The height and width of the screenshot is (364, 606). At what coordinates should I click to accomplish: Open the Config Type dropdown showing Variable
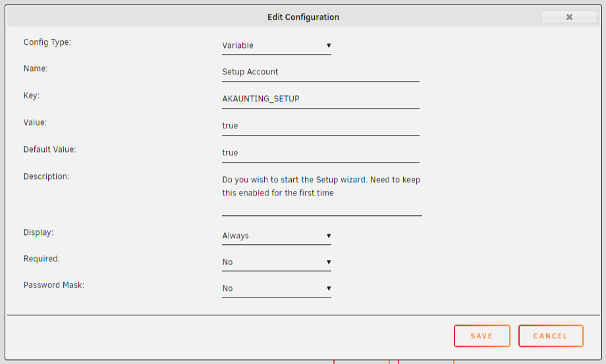coord(277,45)
